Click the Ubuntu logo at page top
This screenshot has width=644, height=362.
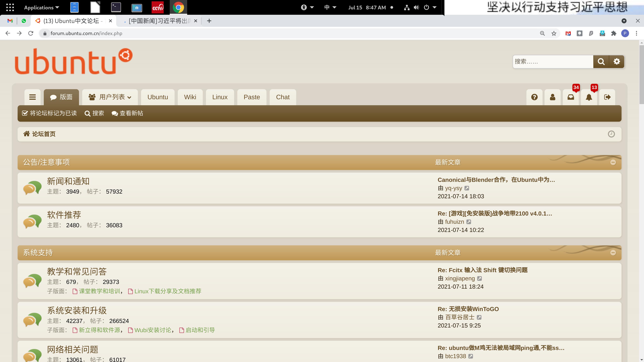click(x=73, y=61)
